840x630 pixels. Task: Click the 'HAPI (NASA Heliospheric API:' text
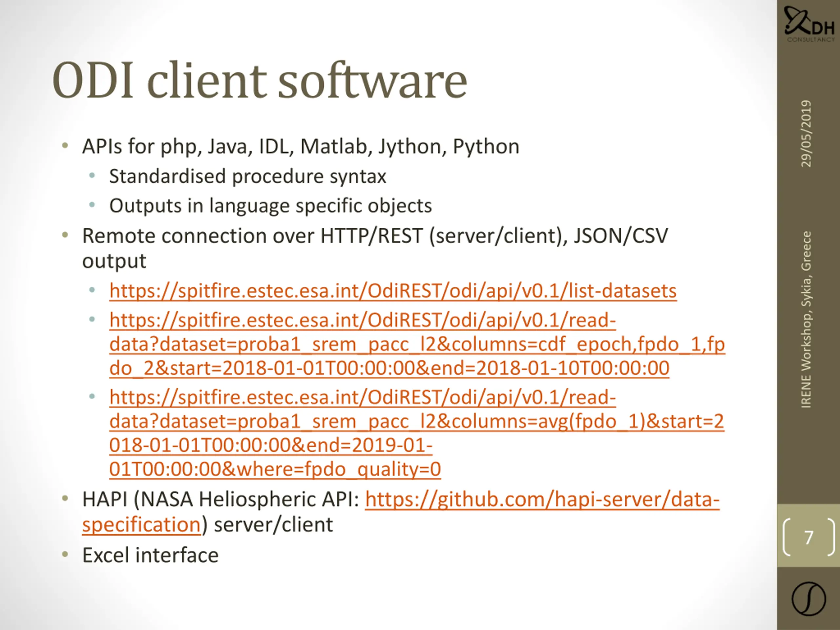(220, 499)
